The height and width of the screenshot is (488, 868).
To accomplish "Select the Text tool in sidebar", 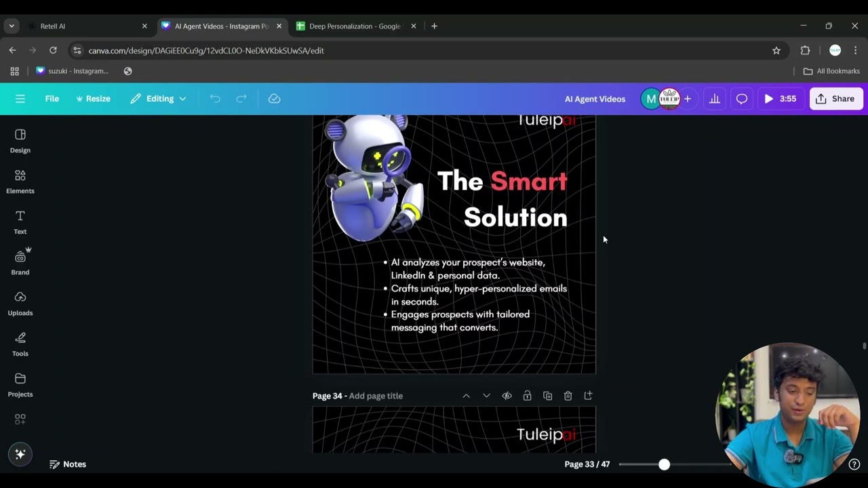I will (x=20, y=222).
